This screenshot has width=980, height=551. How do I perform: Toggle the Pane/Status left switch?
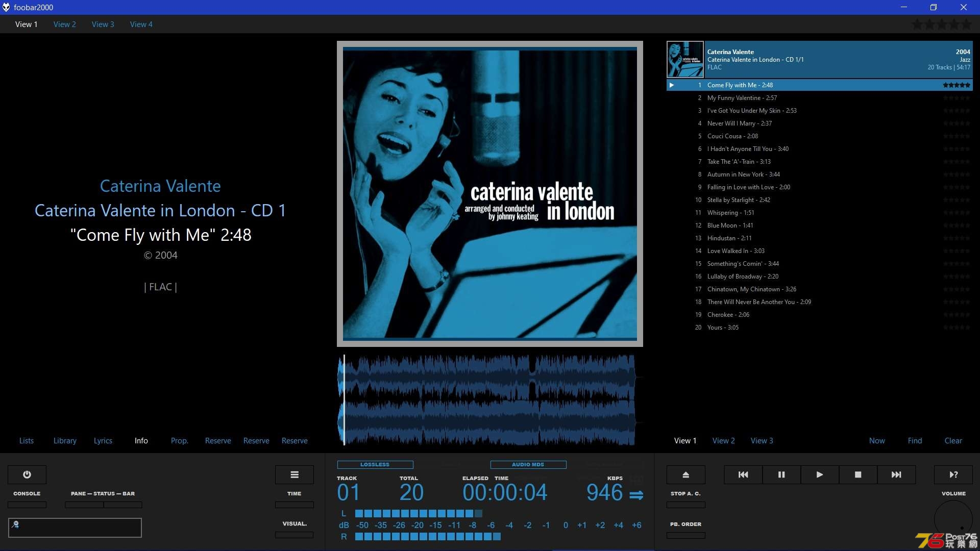tap(84, 505)
